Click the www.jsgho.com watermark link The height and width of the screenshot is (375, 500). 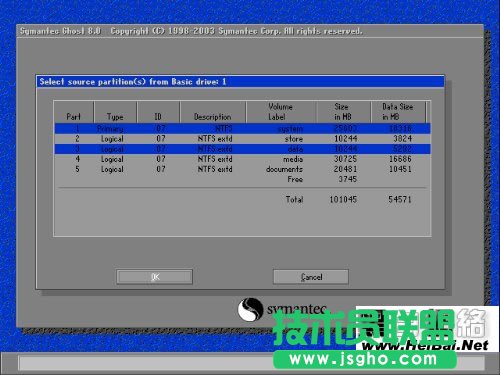coord(364,359)
